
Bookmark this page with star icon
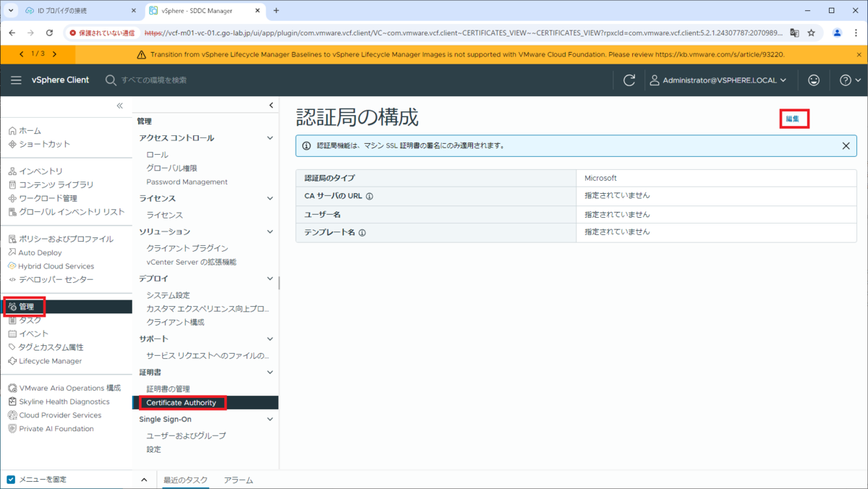(812, 33)
